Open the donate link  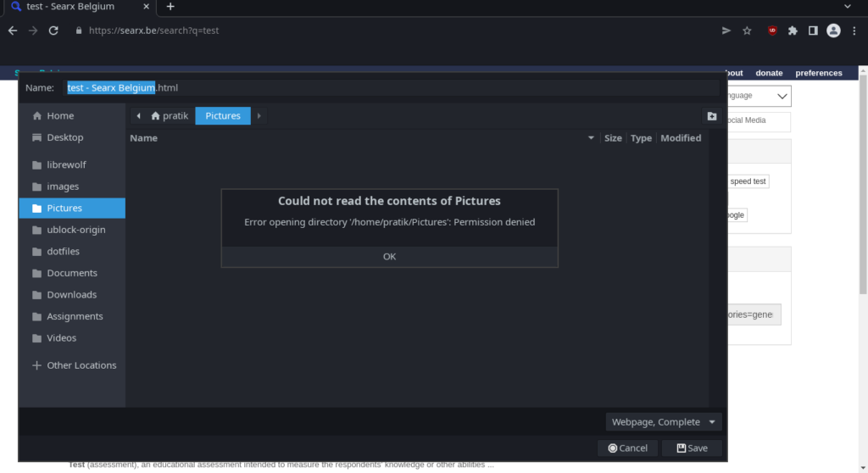pos(769,73)
